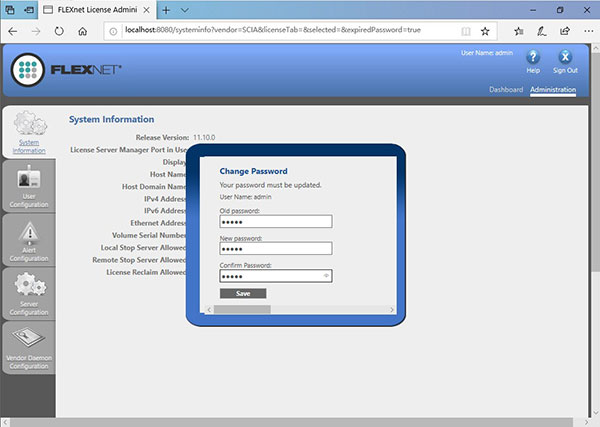Click the Change Password heading

point(253,171)
